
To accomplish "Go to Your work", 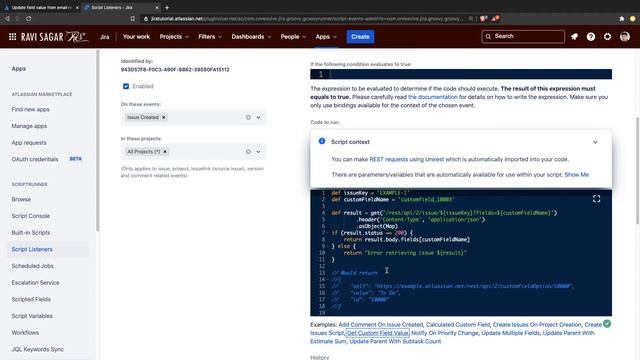I will 136,37.
